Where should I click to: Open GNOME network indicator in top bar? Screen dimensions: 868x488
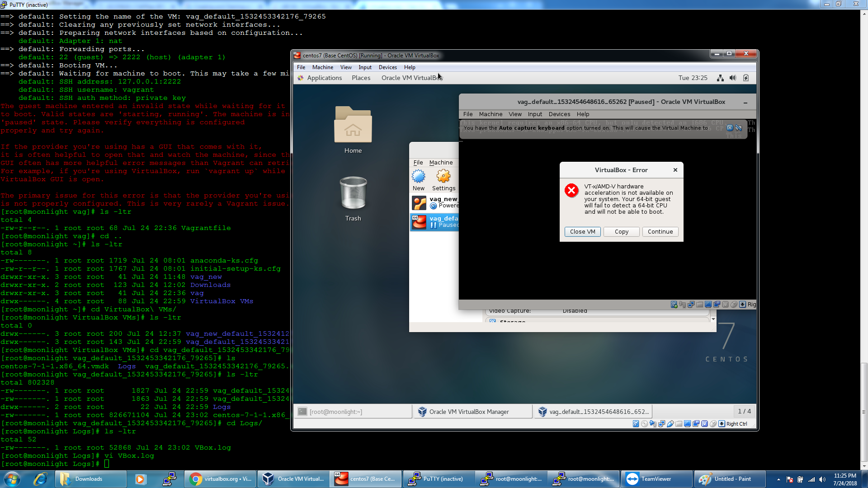point(720,78)
